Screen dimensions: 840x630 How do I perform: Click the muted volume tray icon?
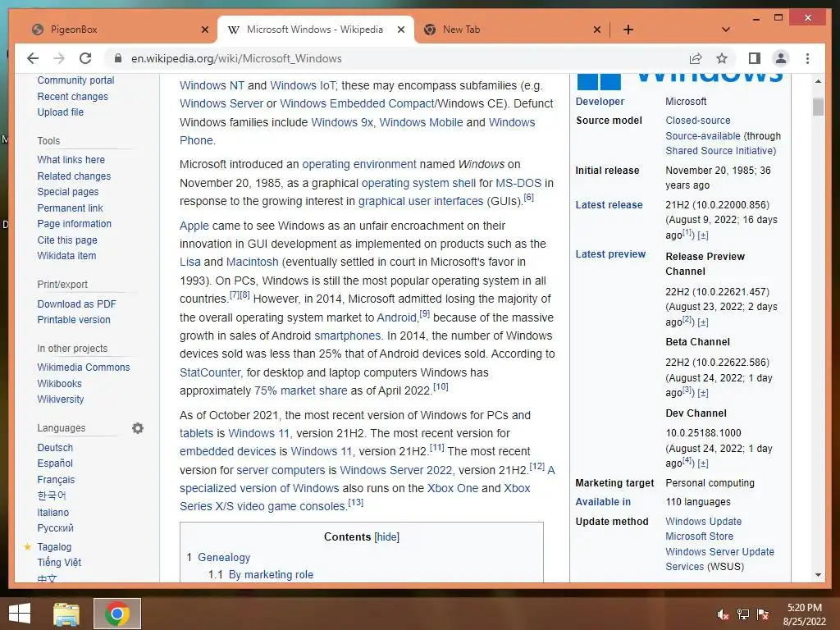coord(722,614)
